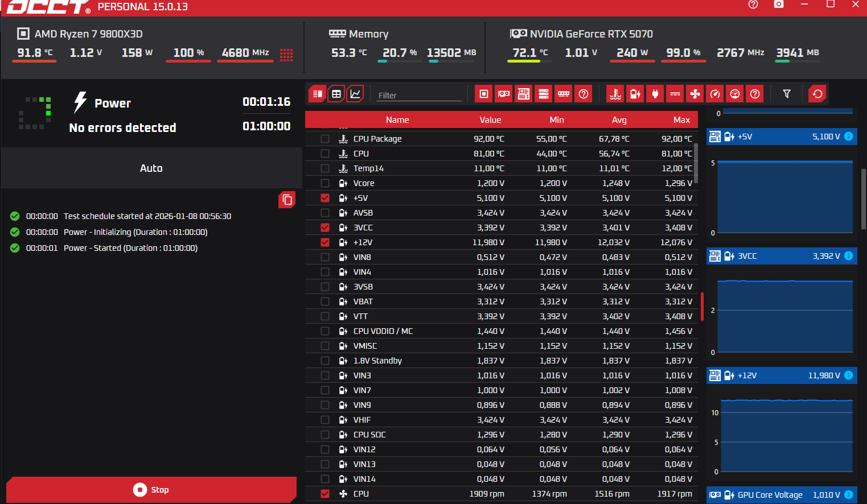Viewport: 867px width, 504px height.
Task: Sort table by Avg column header
Action: pyautogui.click(x=619, y=120)
